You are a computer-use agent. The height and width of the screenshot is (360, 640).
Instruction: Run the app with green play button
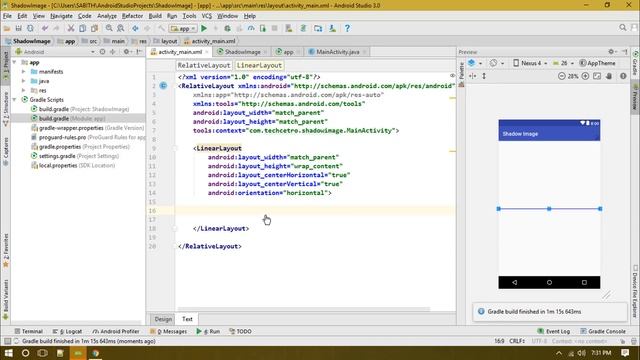(204, 29)
